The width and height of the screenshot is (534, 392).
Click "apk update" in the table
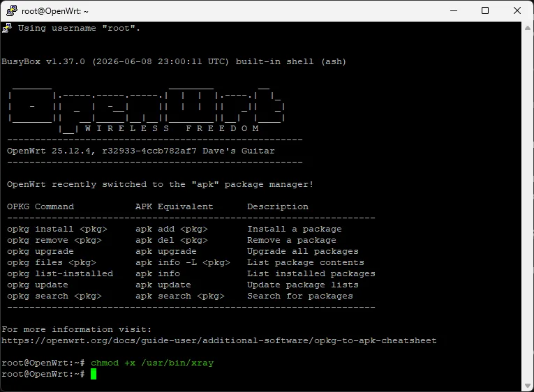[x=163, y=285]
